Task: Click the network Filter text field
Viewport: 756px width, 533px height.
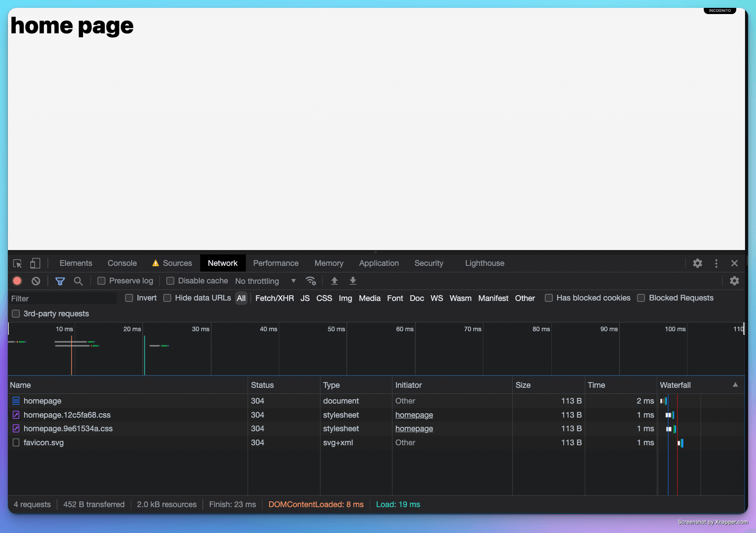Action: [x=63, y=298]
